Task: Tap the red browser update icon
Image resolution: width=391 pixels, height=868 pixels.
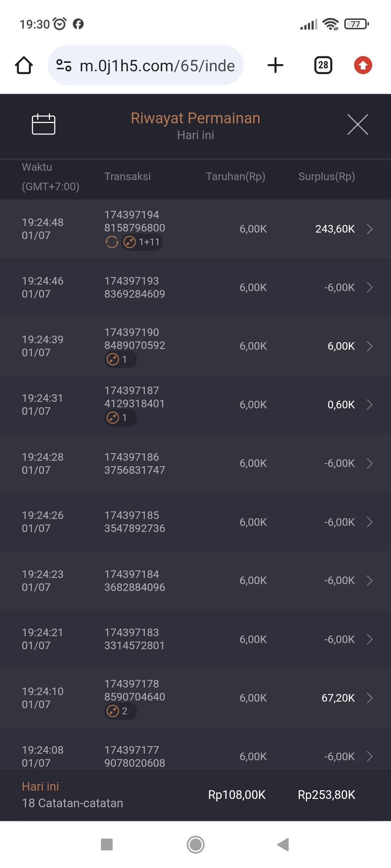Action: (x=363, y=65)
